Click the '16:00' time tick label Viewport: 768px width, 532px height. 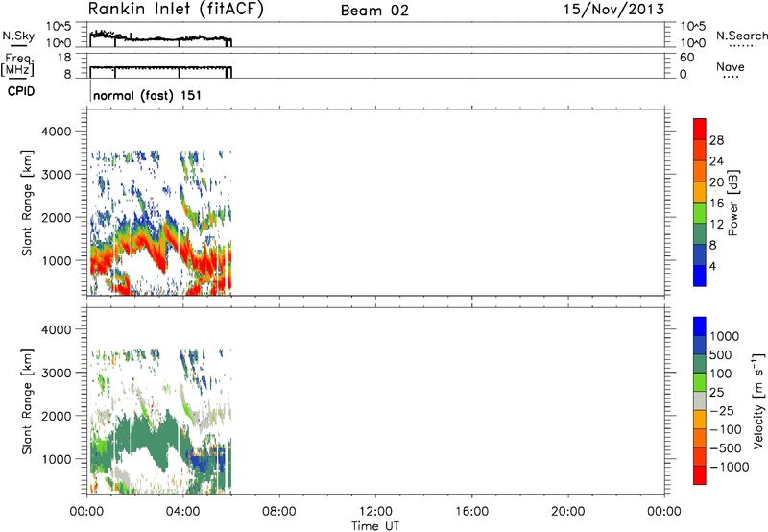(x=471, y=512)
